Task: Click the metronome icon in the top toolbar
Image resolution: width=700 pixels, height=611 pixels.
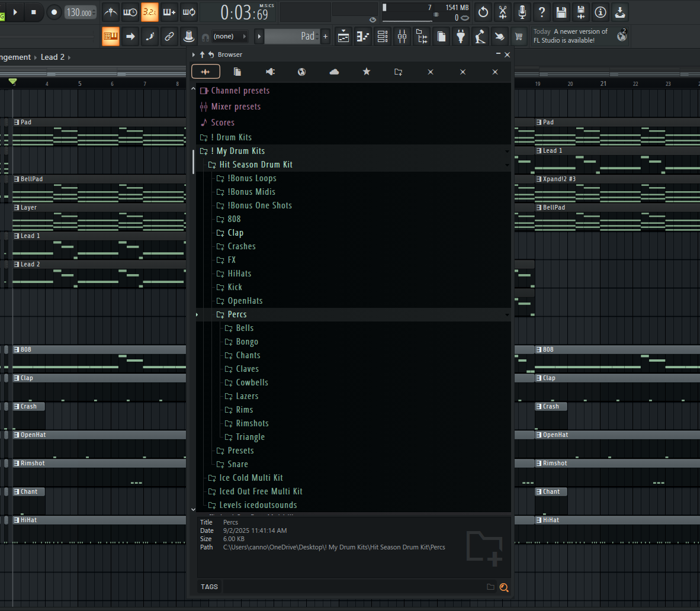Action: (x=111, y=12)
